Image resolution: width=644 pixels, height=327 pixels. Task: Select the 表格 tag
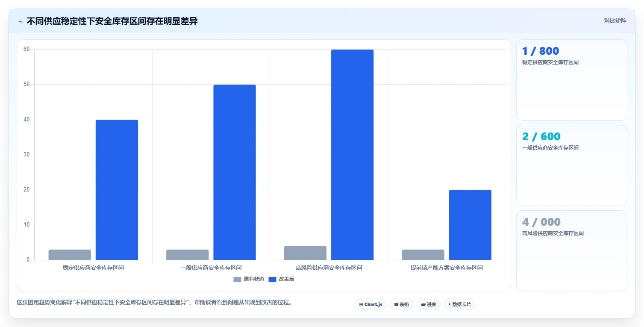(x=401, y=304)
